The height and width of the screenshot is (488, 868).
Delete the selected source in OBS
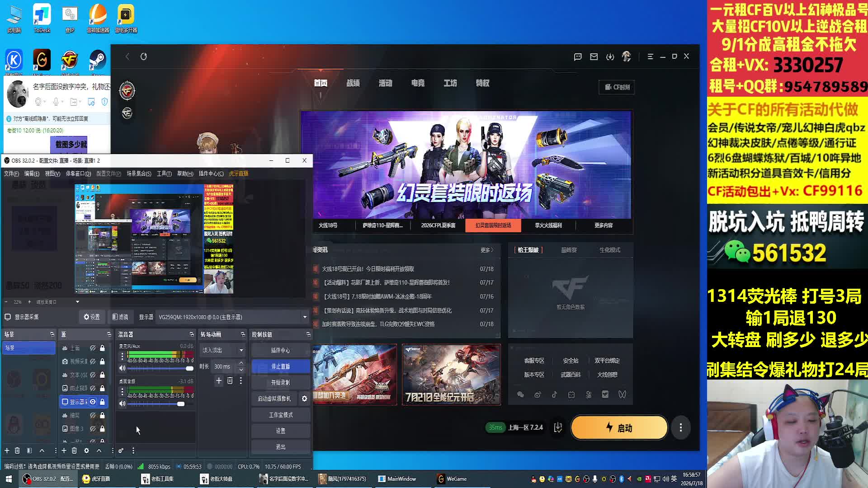coord(74,450)
